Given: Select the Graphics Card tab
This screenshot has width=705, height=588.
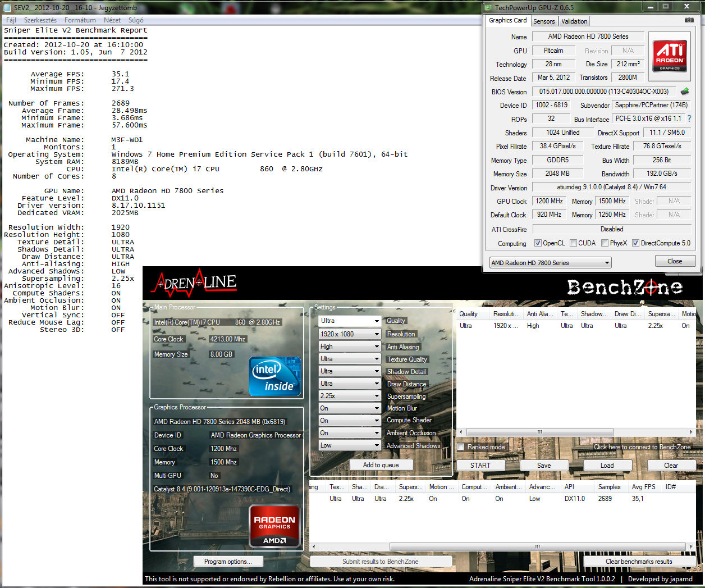Looking at the screenshot, I should [x=508, y=20].
